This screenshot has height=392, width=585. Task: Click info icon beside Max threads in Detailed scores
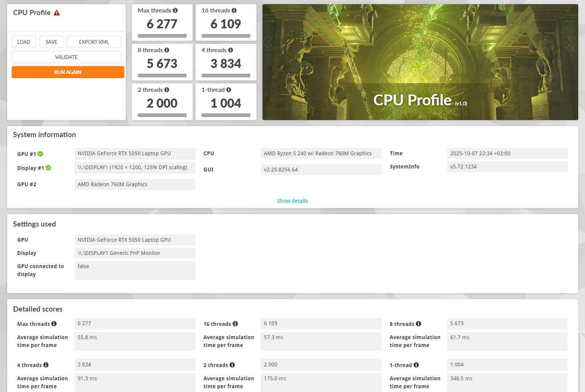[x=54, y=324]
